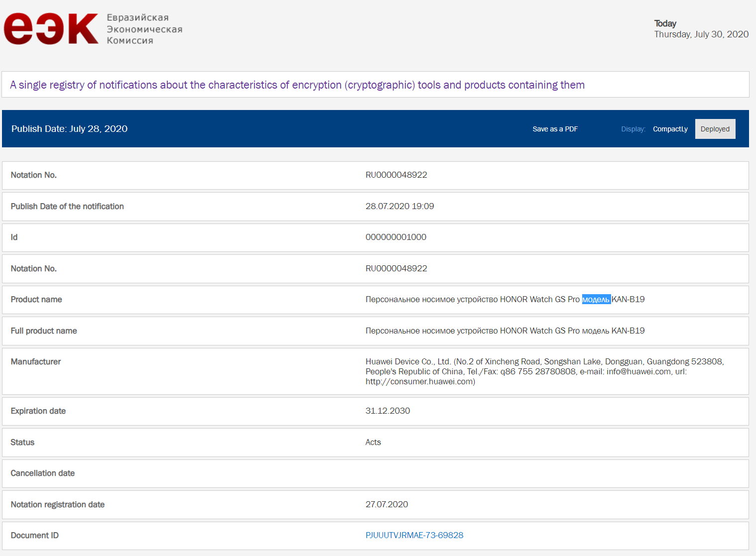Click the Notation registration date label
This screenshot has width=756, height=556.
click(58, 504)
